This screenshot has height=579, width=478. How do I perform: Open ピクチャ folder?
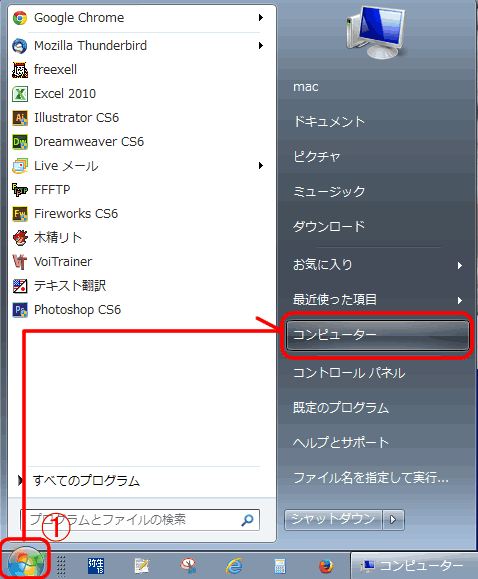coord(316,157)
